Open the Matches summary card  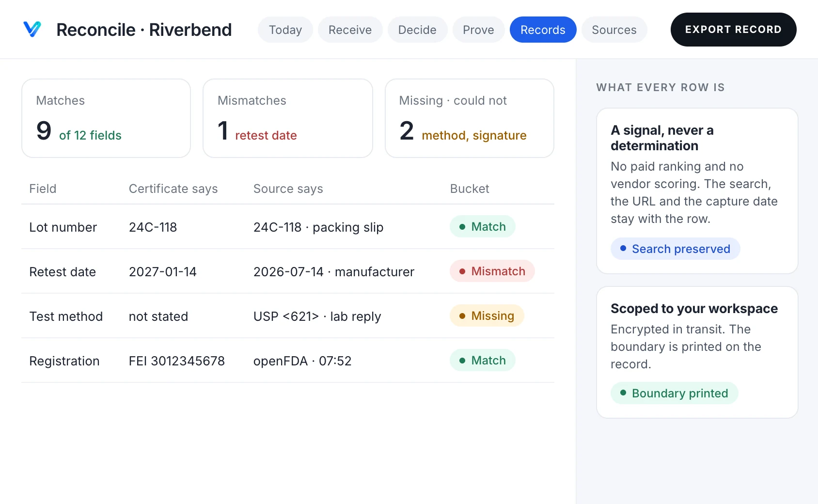[x=106, y=118]
